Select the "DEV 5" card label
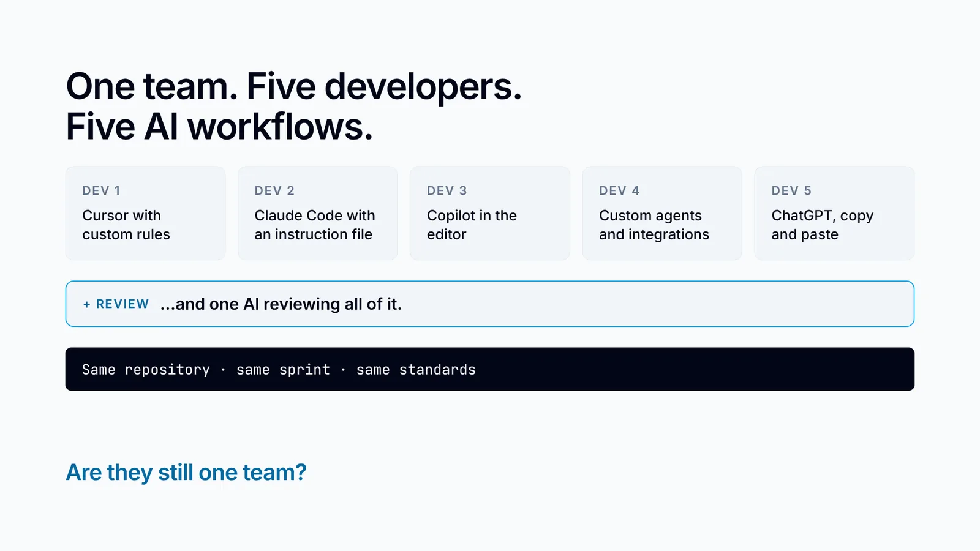Image resolution: width=980 pixels, height=551 pixels. (x=791, y=190)
